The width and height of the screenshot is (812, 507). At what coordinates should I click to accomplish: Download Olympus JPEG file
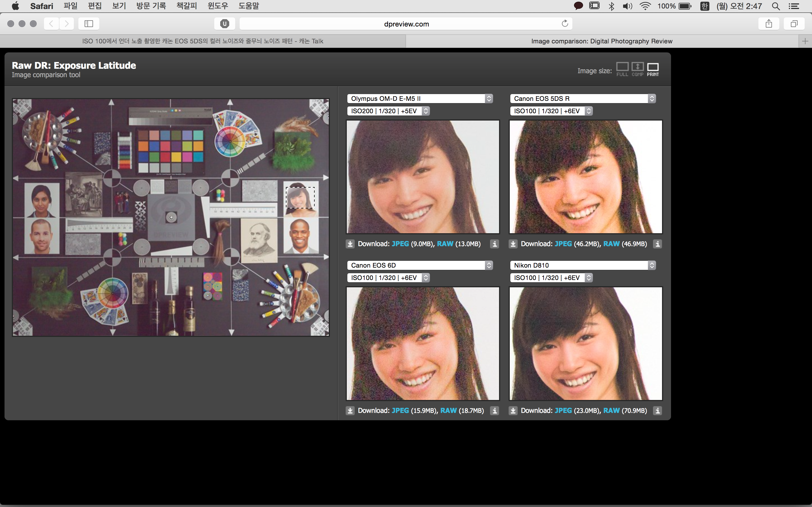click(x=400, y=244)
